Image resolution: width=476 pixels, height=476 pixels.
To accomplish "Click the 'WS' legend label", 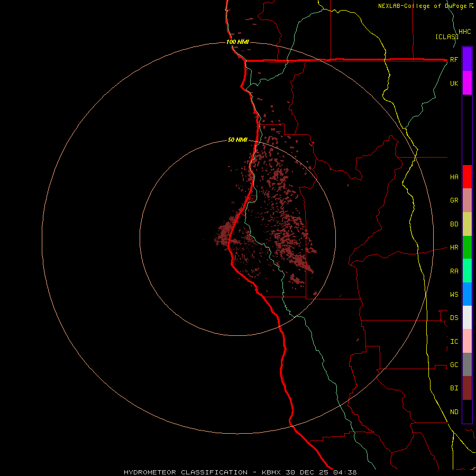I will [x=454, y=294].
